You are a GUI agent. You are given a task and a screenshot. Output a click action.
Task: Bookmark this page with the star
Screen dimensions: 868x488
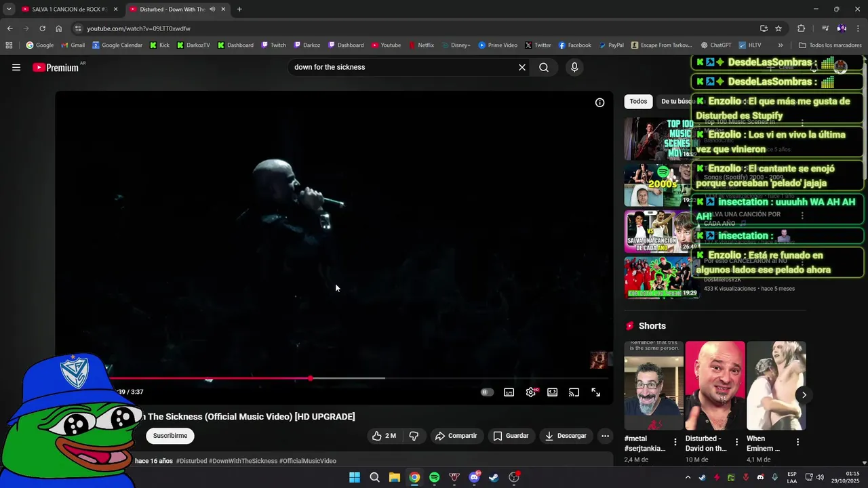(x=778, y=28)
